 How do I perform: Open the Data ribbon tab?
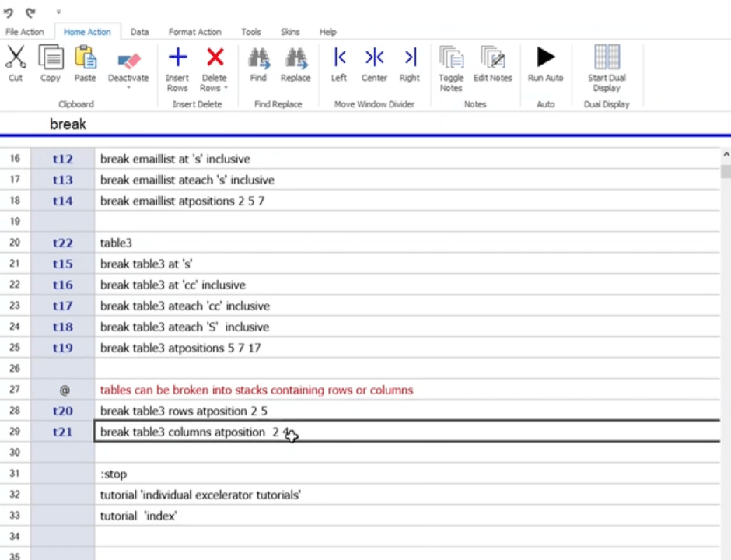pyautogui.click(x=140, y=32)
